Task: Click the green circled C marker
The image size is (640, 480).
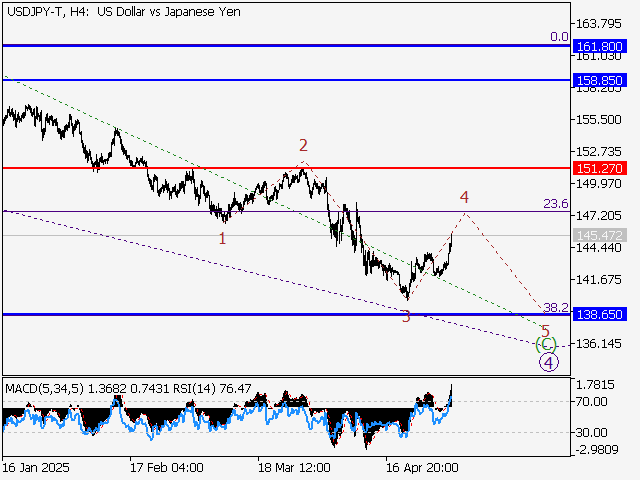Action: coord(546,345)
